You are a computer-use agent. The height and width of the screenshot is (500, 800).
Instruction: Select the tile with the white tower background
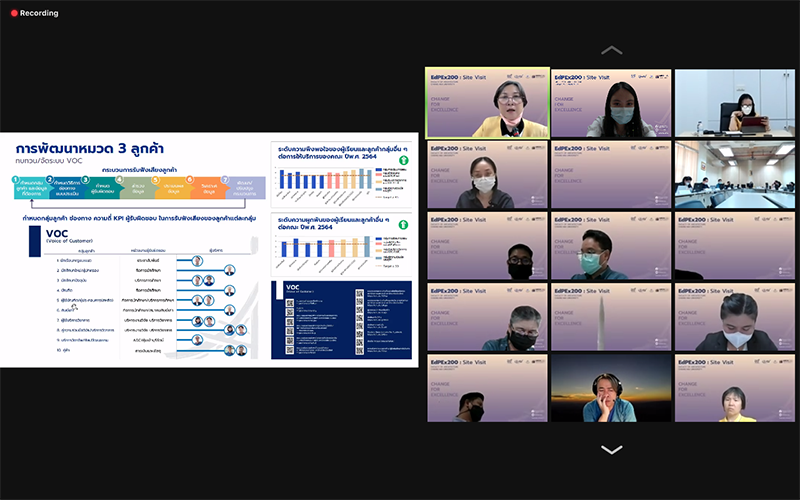click(x=611, y=317)
